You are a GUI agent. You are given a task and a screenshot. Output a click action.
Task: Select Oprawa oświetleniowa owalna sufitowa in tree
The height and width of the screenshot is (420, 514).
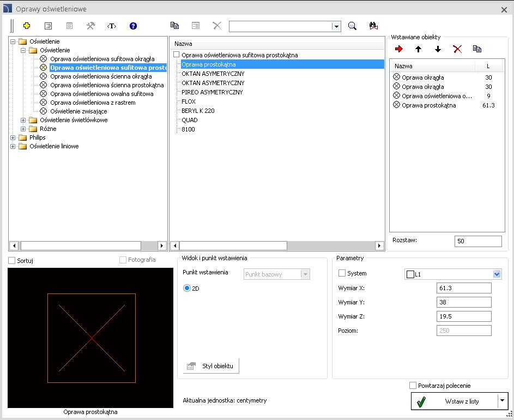(x=101, y=93)
